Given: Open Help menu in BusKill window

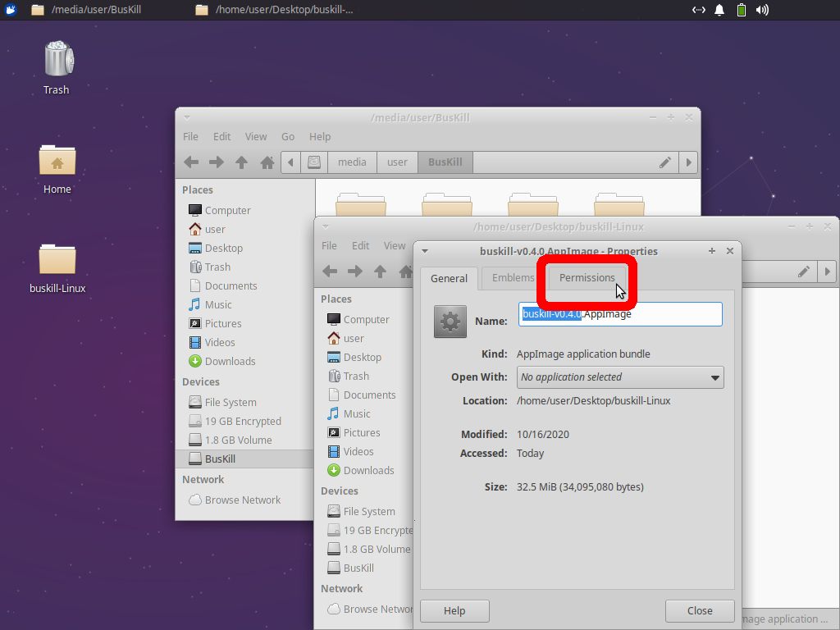Looking at the screenshot, I should [320, 137].
